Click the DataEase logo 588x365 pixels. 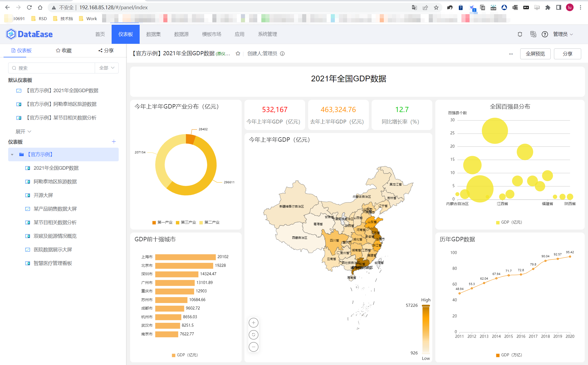[29, 34]
